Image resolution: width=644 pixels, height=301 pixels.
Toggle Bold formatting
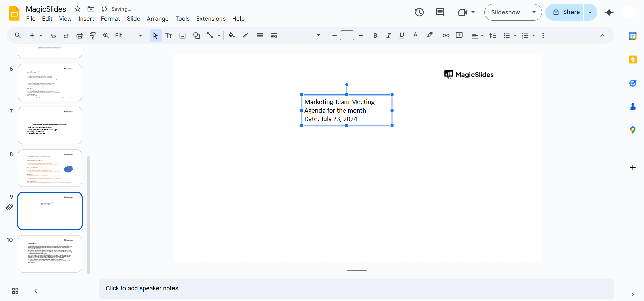[x=375, y=36]
